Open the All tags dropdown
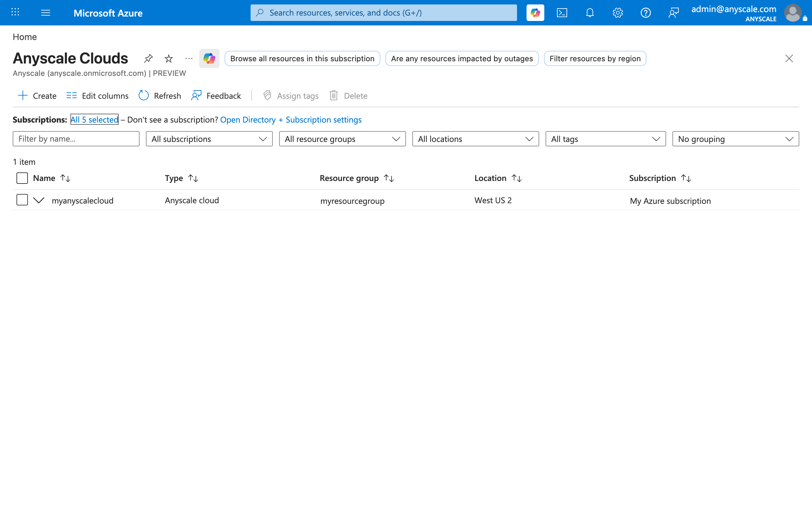The image size is (812, 508). tap(606, 139)
